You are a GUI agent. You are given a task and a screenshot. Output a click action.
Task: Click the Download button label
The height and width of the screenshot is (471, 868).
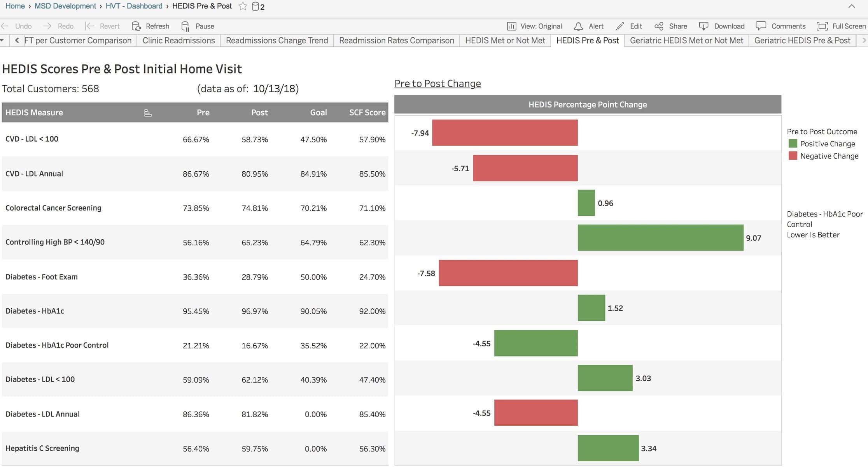[x=729, y=26]
